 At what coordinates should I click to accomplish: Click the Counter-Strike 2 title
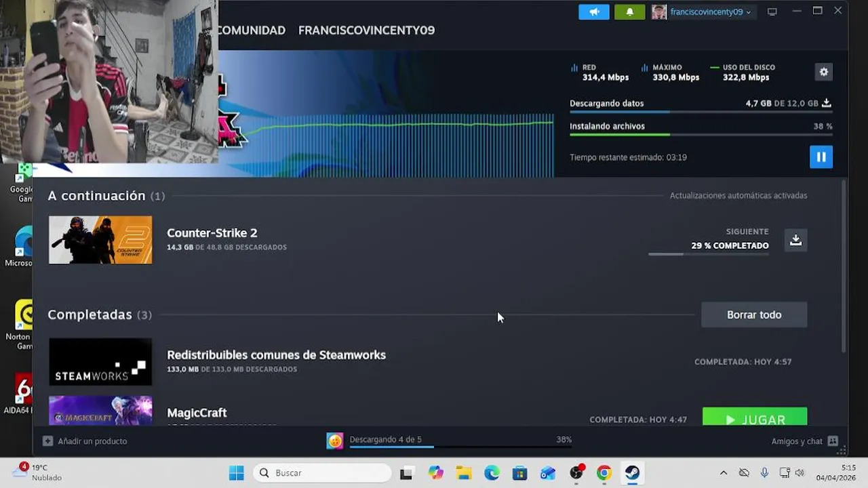click(212, 232)
